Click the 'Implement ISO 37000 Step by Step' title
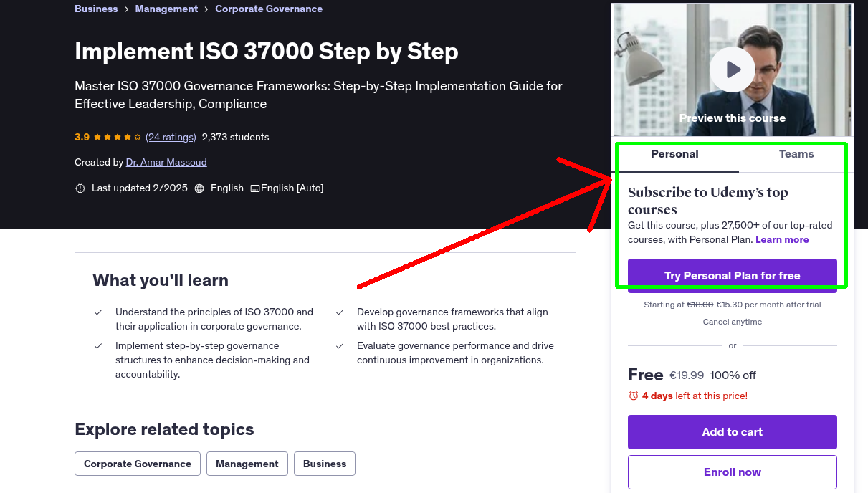 click(267, 52)
